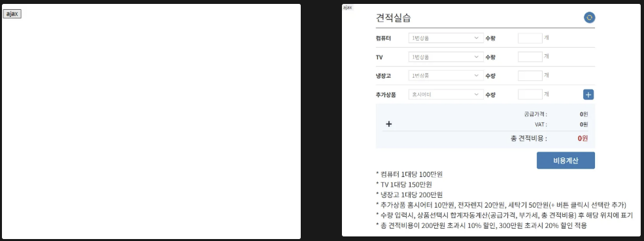The image size is (644, 241).
Task: Click the 총 견적비용 label
Action: [529, 138]
